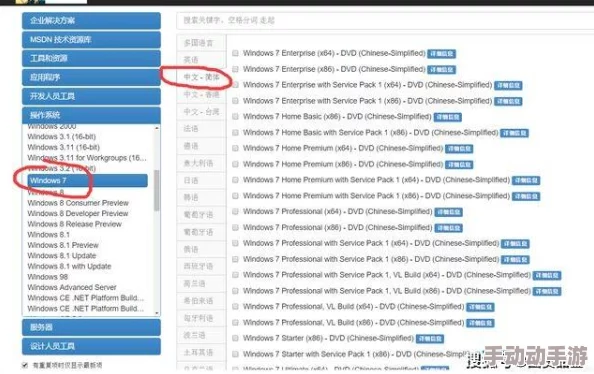Select Windows 7 Home Basic (x86) checkbox

pos(235,117)
